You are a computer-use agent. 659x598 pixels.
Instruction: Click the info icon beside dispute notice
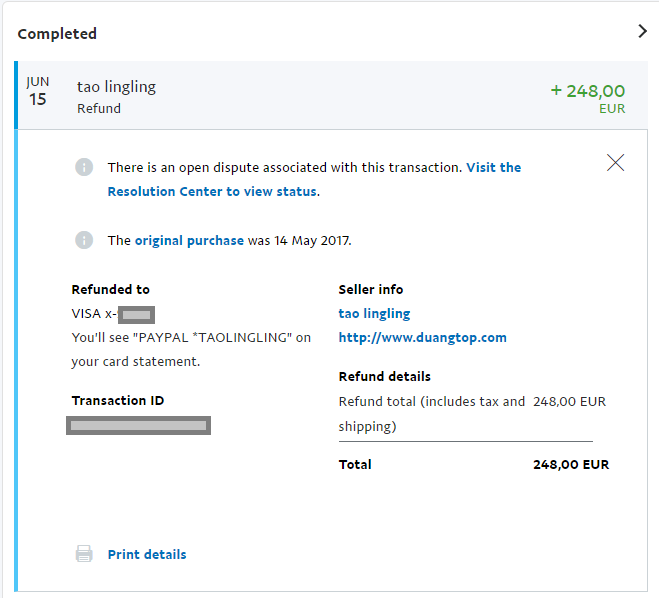click(x=84, y=168)
